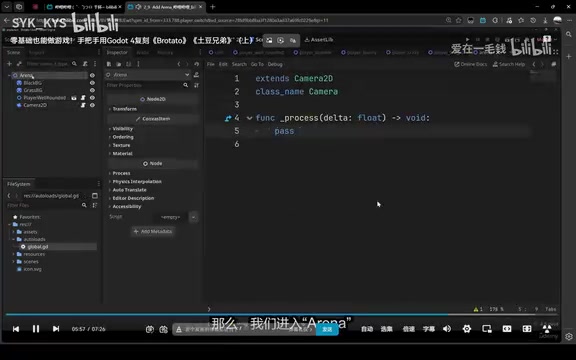The image size is (576, 360).
Task: Click the Scene filter search magnifier
Action: [74, 64]
